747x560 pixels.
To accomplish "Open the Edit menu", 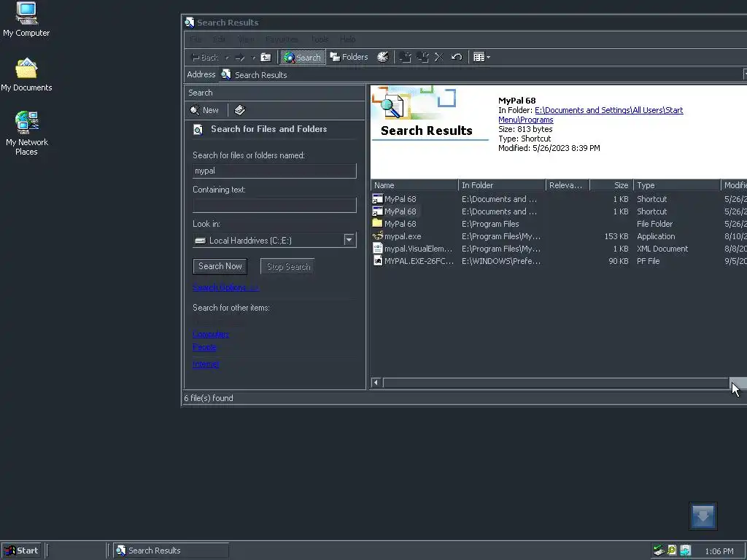I will (x=219, y=39).
